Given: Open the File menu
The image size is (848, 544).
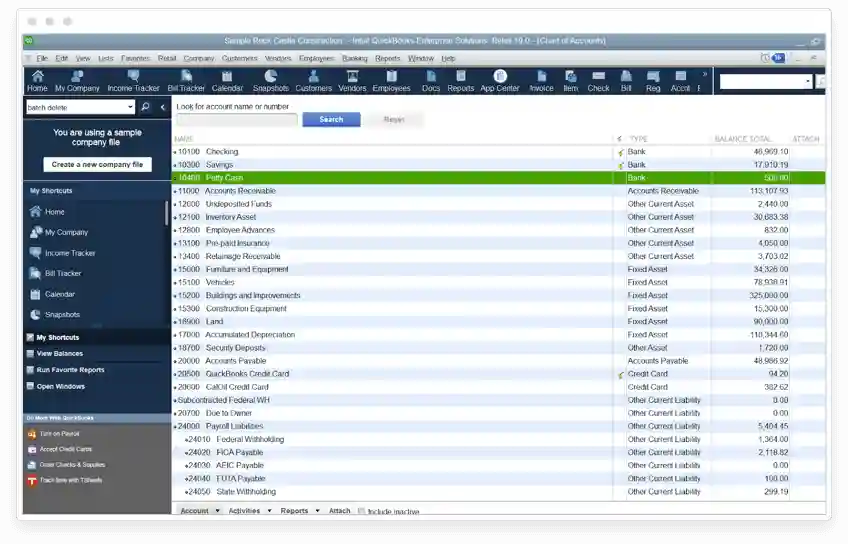Looking at the screenshot, I should pyautogui.click(x=42, y=58).
